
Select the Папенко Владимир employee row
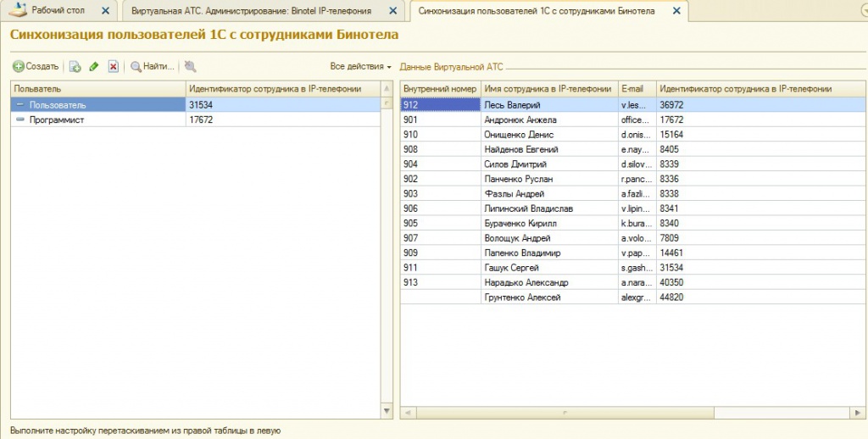[x=632, y=253]
